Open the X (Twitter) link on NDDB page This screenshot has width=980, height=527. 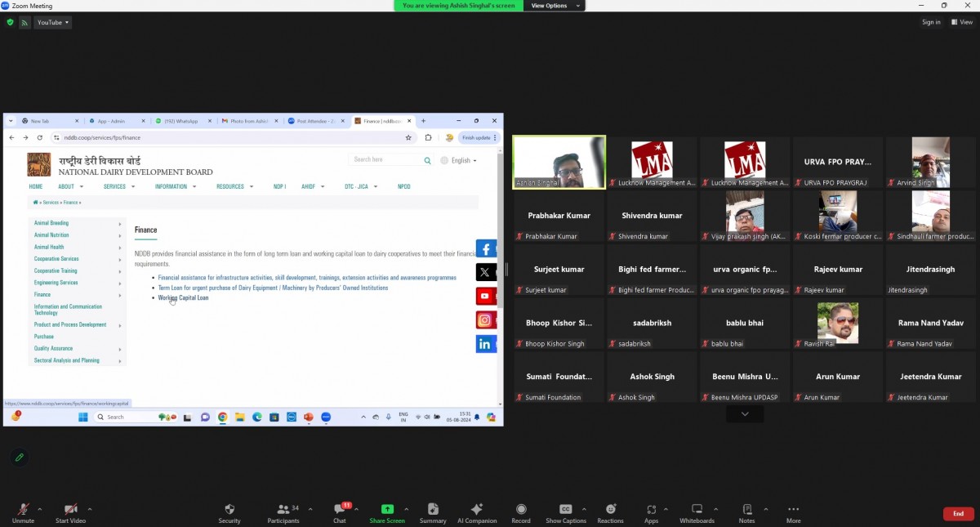coord(486,272)
